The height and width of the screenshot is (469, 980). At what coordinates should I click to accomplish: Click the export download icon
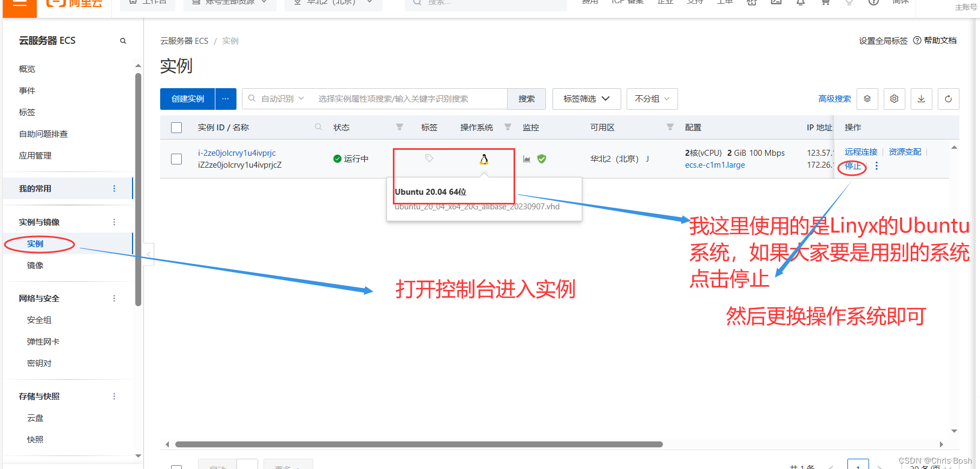tap(922, 99)
